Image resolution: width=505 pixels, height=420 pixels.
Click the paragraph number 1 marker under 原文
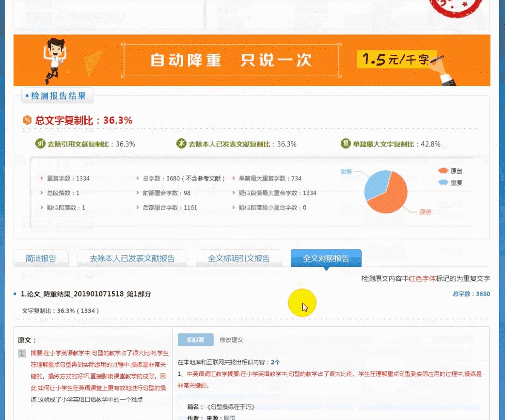click(x=22, y=353)
